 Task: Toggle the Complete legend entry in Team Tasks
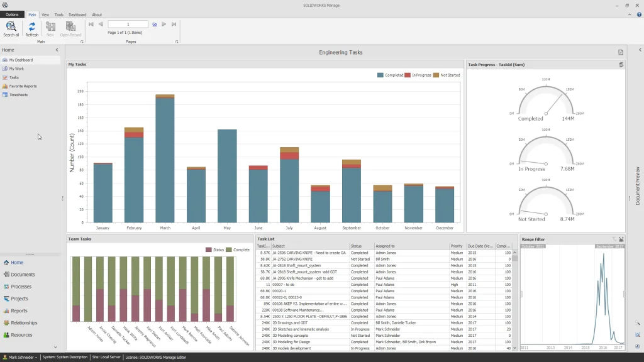click(x=238, y=250)
